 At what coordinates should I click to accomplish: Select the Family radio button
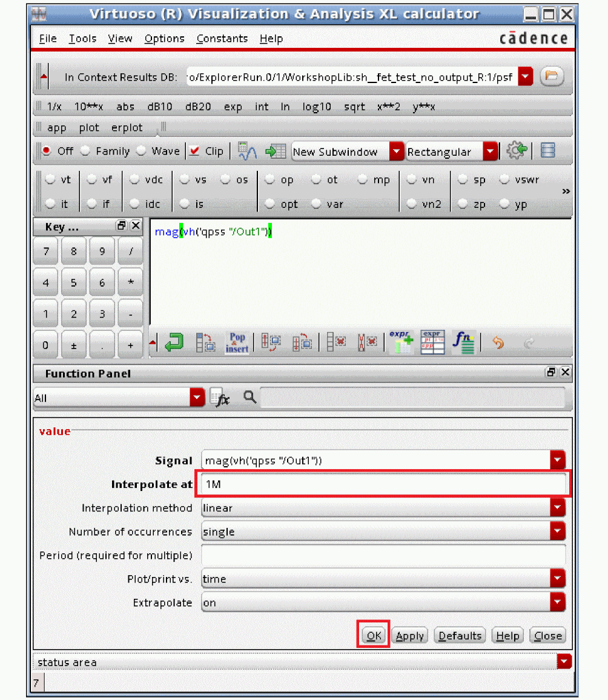[x=85, y=151]
